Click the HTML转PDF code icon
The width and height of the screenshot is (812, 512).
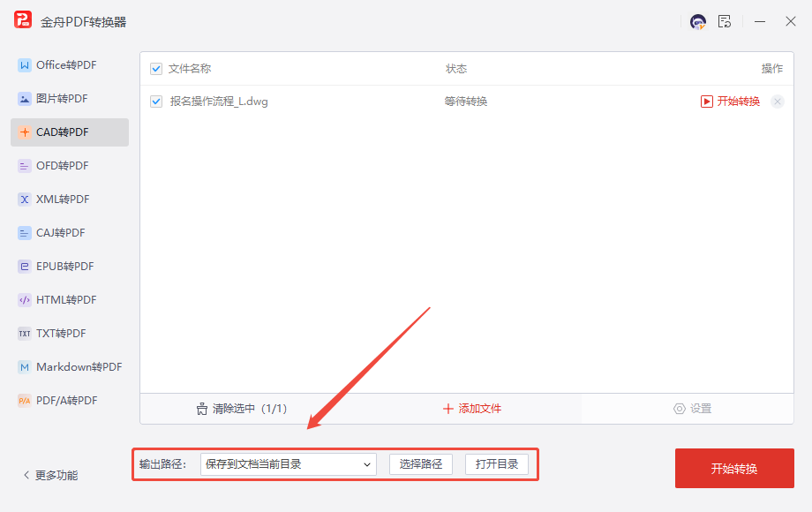click(25, 300)
